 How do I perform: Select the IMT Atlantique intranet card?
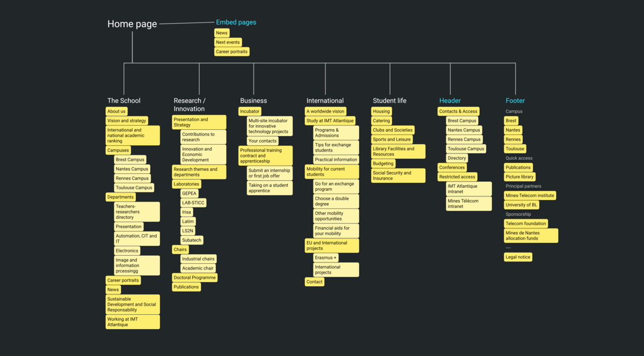[x=466, y=189]
